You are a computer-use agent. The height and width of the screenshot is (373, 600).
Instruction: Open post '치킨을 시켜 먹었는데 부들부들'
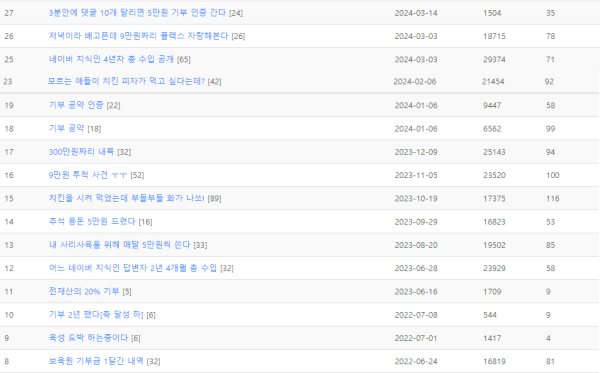126,198
